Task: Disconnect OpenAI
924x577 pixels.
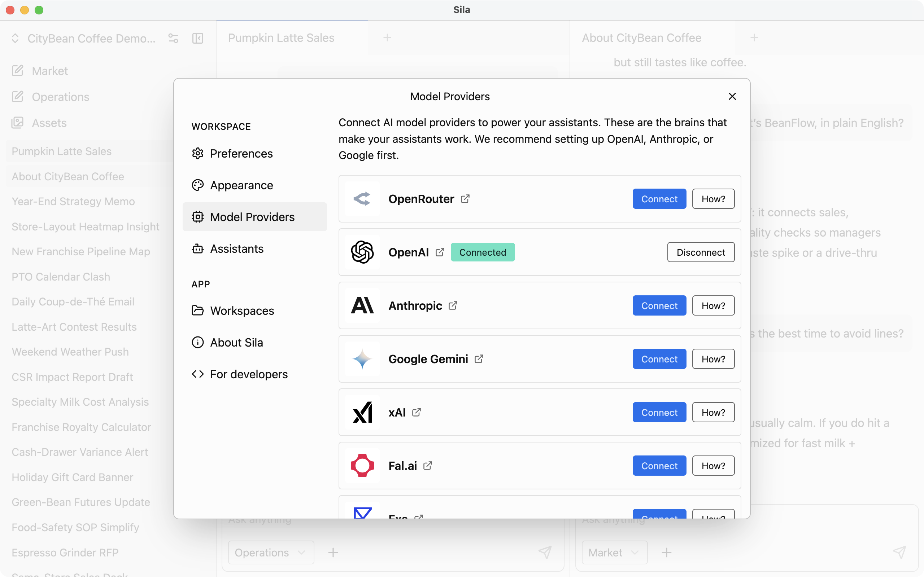Action: coord(701,252)
